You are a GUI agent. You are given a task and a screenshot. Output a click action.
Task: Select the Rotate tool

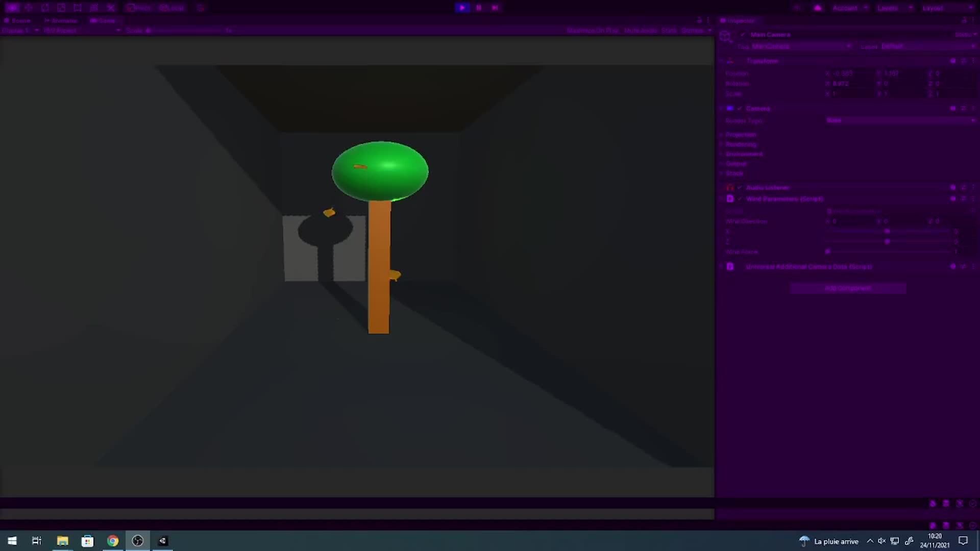point(45,8)
